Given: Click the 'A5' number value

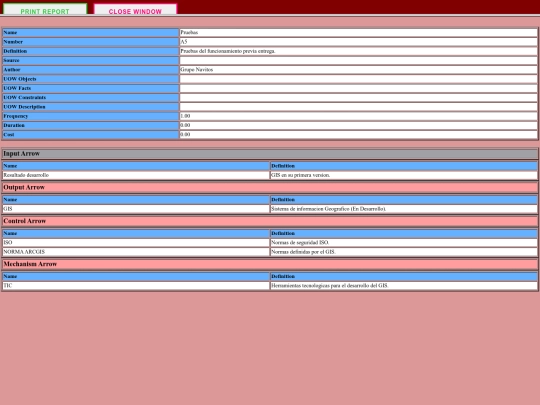Looking at the screenshot, I should click(x=184, y=42).
